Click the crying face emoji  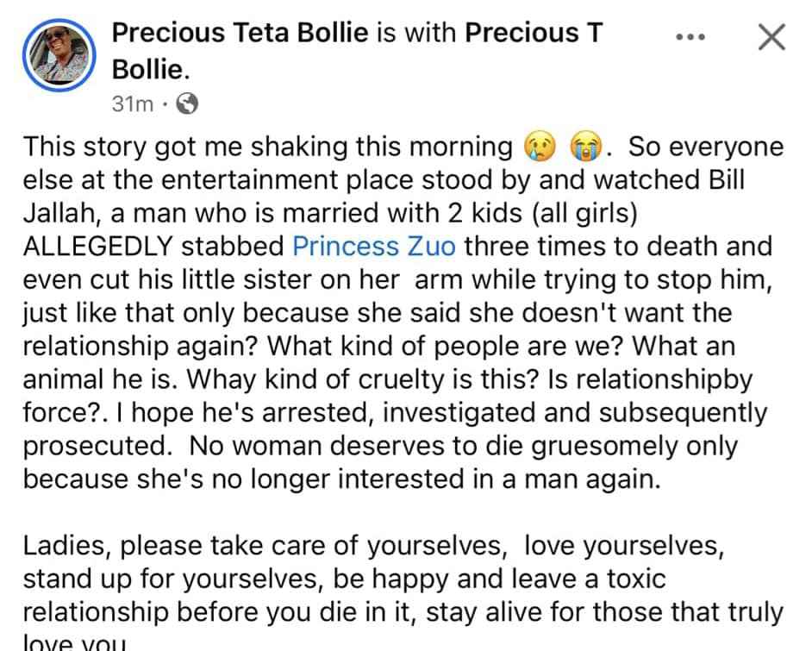[540, 147]
